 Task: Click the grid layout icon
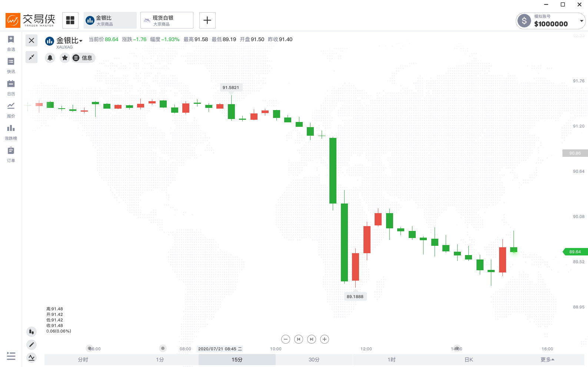click(x=70, y=20)
